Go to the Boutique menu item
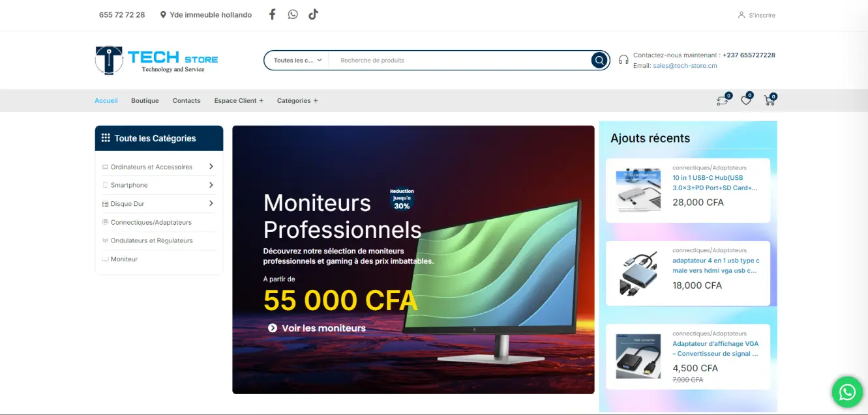This screenshot has height=415, width=868. pos(145,101)
